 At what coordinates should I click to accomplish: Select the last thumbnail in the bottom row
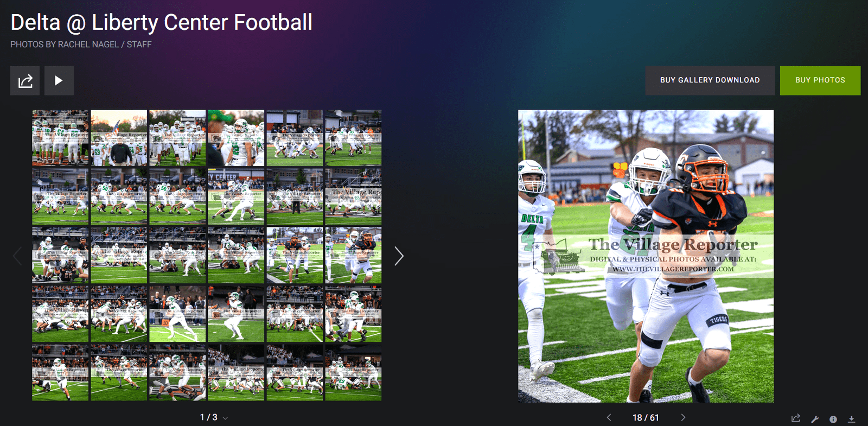[353, 372]
